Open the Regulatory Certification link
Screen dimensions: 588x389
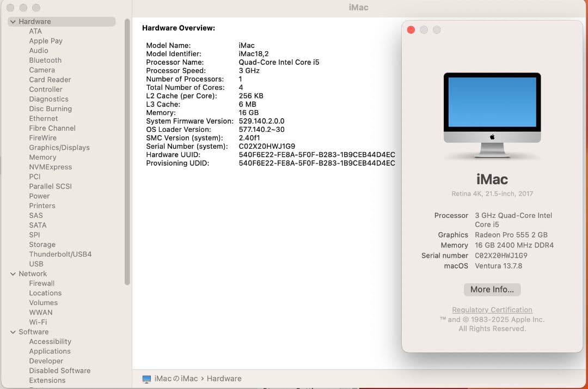pyautogui.click(x=492, y=309)
